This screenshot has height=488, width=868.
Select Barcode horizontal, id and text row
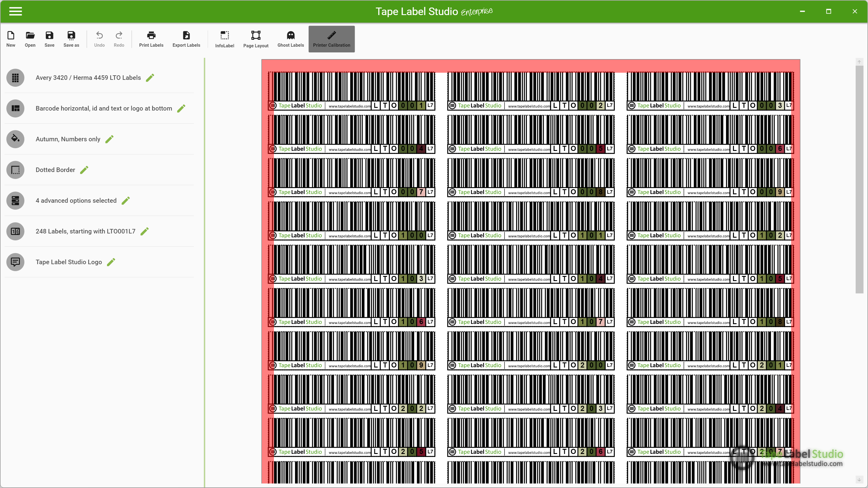tap(104, 108)
